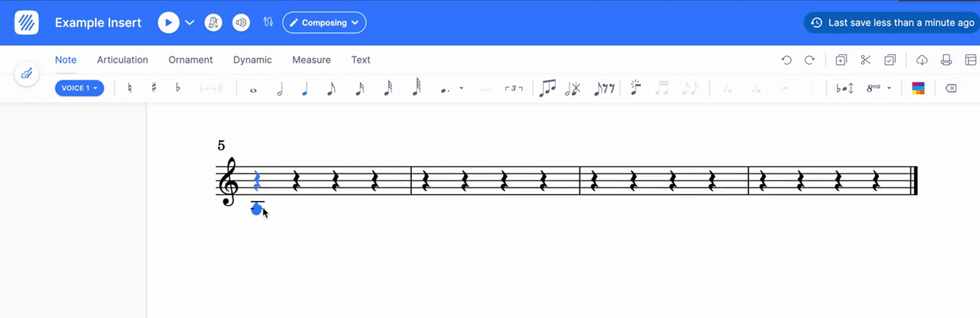Expand playback options arrow beside play
The height and width of the screenshot is (318, 980).
click(x=190, y=23)
